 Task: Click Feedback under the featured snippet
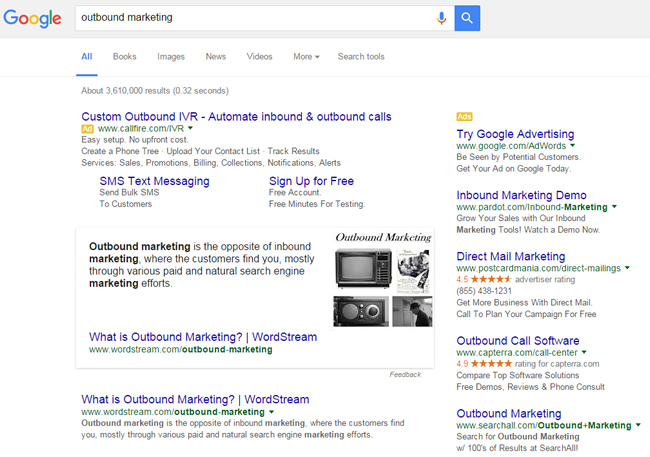point(405,374)
